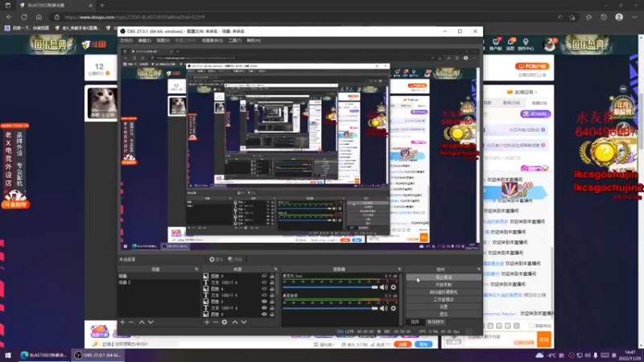Refresh the Douyu page in browser
This screenshot has height=362, width=644.
point(24,17)
